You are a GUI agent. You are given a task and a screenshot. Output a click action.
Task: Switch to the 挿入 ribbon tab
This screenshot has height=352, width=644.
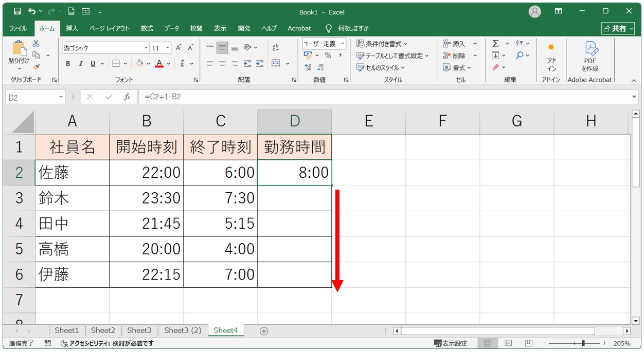(72, 28)
